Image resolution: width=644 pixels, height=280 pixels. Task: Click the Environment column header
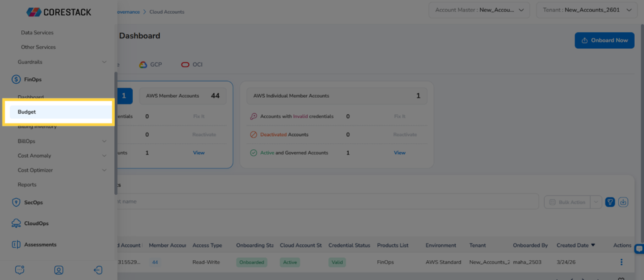(441, 246)
